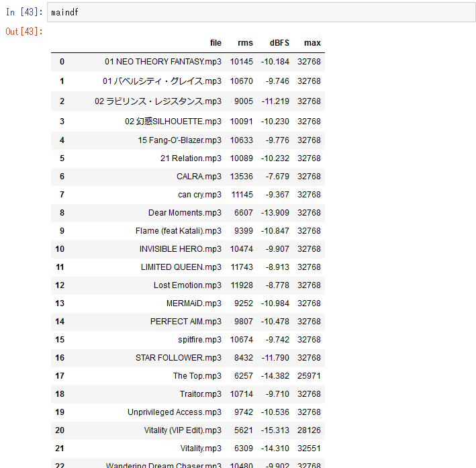This screenshot has height=468, width=476.
Task: Click rms value 9742 for Unprivileged Access
Action: click(244, 412)
